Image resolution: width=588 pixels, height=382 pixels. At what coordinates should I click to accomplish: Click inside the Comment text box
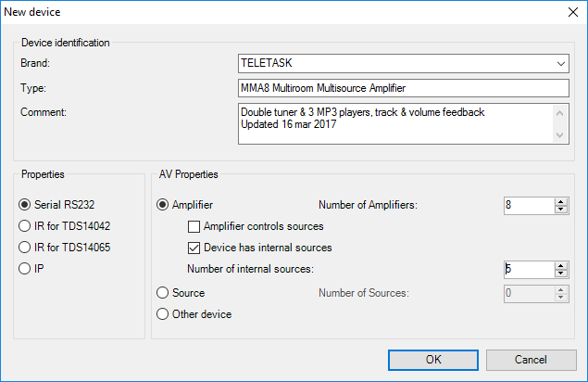[394, 122]
